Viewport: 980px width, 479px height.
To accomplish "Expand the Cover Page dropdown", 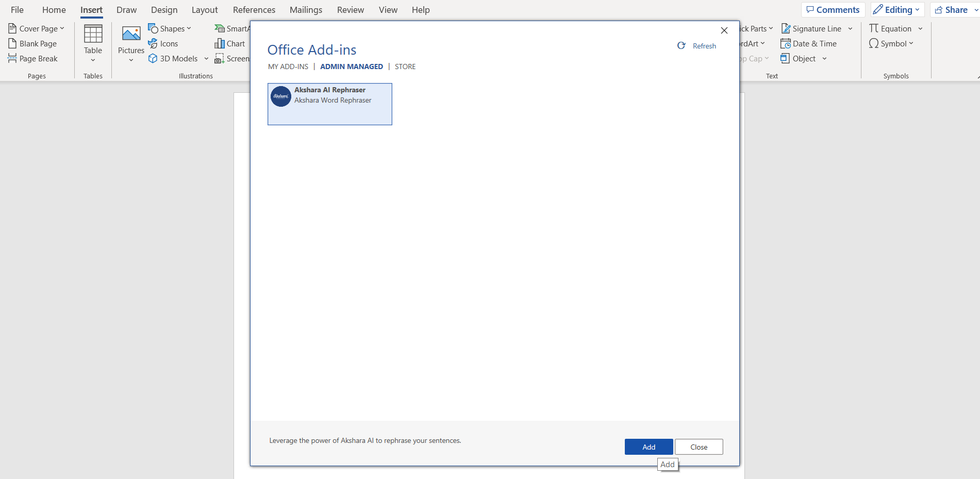I will tap(62, 29).
